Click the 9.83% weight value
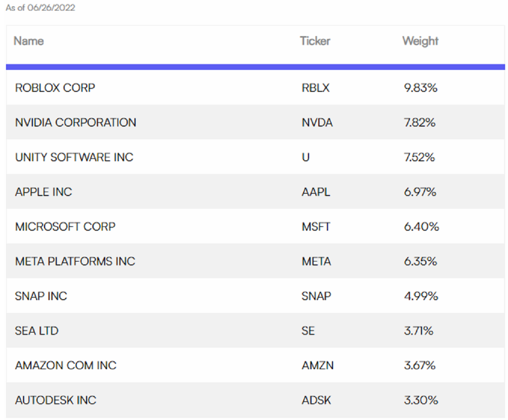The height and width of the screenshot is (420, 508). tap(421, 88)
